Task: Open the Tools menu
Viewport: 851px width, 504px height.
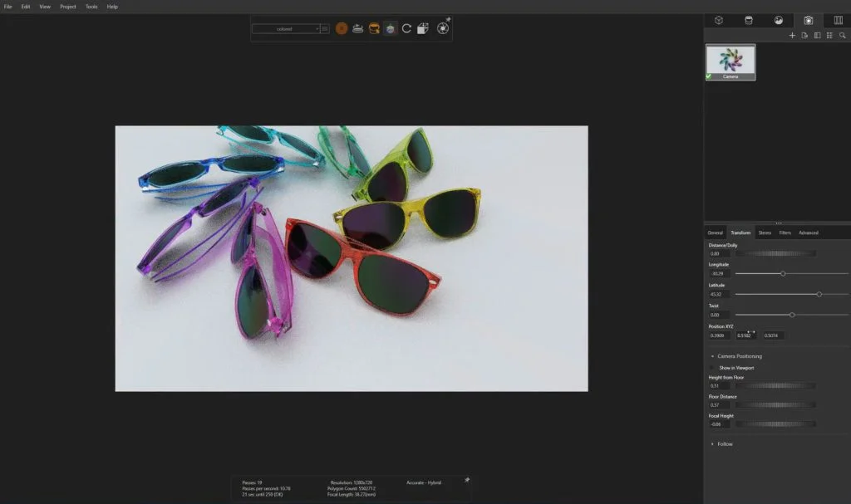Action: click(91, 7)
